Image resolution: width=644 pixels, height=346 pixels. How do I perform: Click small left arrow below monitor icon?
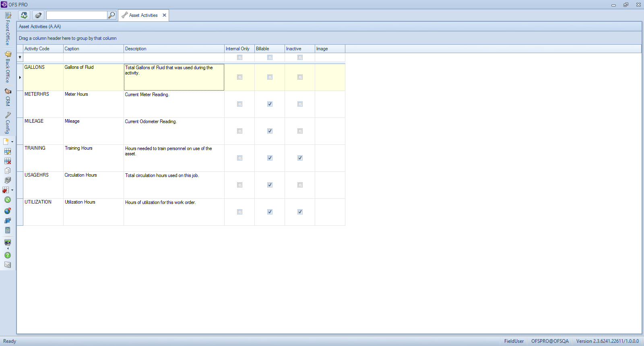point(8,248)
